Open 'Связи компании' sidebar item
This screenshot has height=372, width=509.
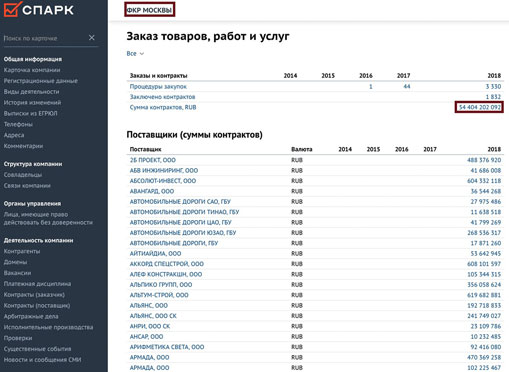pos(27,186)
